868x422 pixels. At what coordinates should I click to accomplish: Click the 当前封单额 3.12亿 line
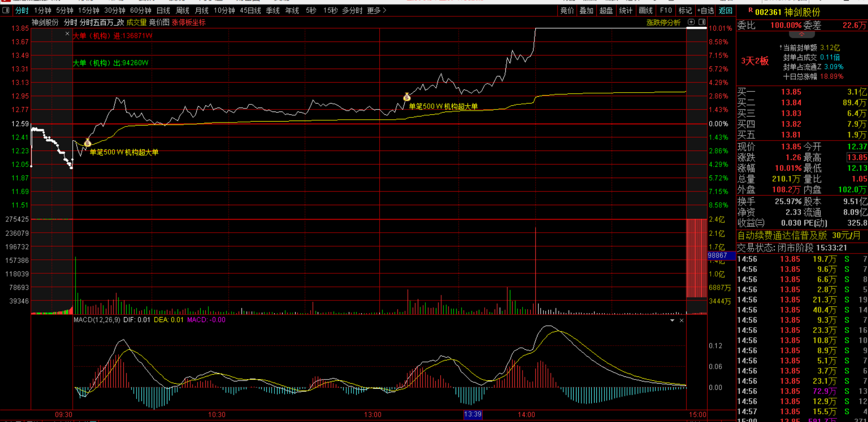(810, 48)
